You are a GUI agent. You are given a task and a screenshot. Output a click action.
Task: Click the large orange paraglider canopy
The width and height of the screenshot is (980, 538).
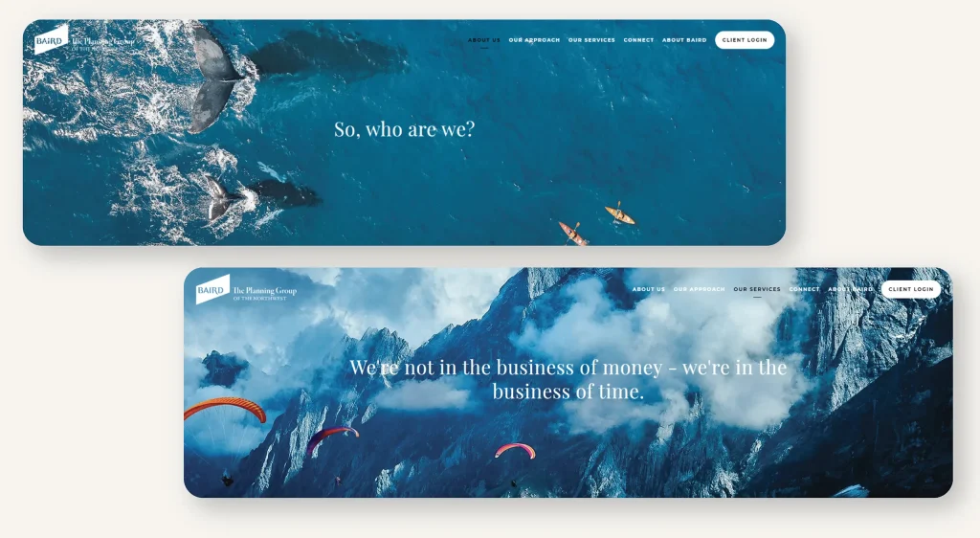pos(225,409)
